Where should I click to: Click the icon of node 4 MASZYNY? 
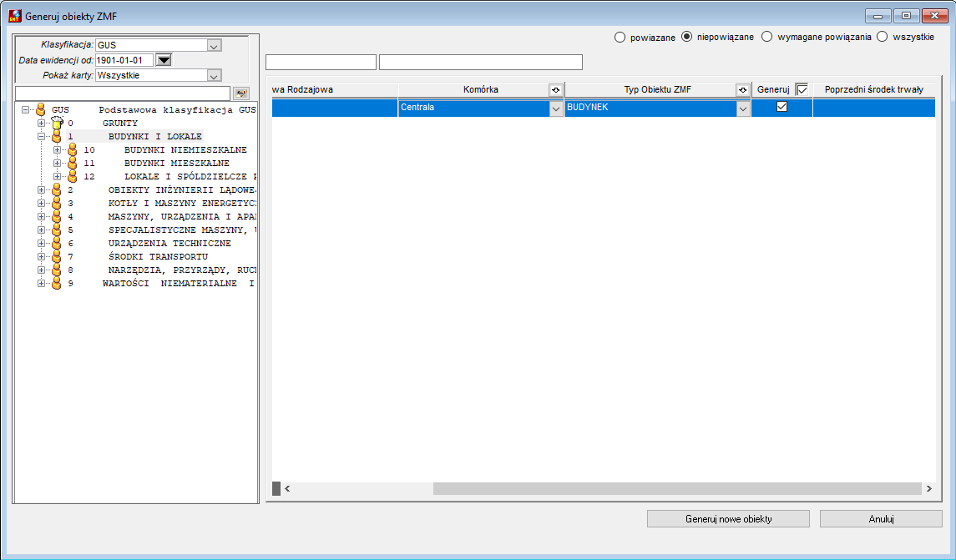57,217
